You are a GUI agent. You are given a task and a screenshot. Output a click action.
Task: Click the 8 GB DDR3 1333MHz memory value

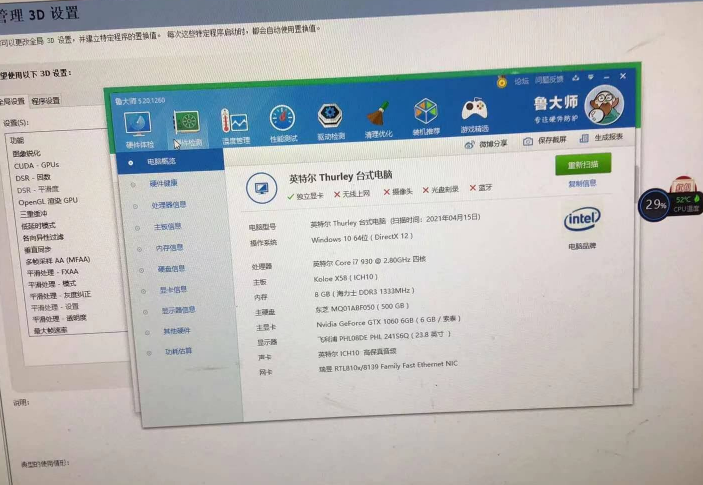365,292
